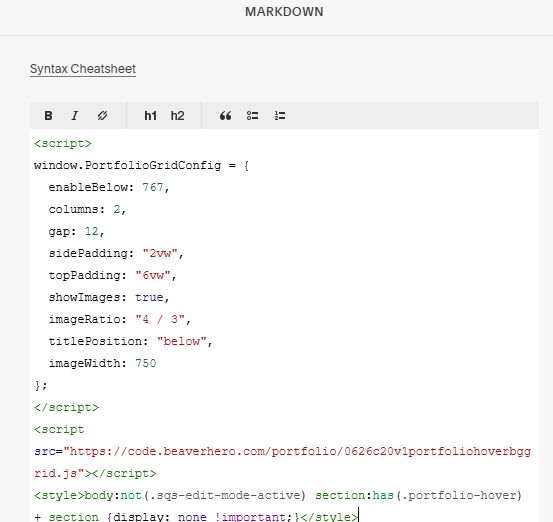Click the MARKDOWN panel title

coord(284,12)
